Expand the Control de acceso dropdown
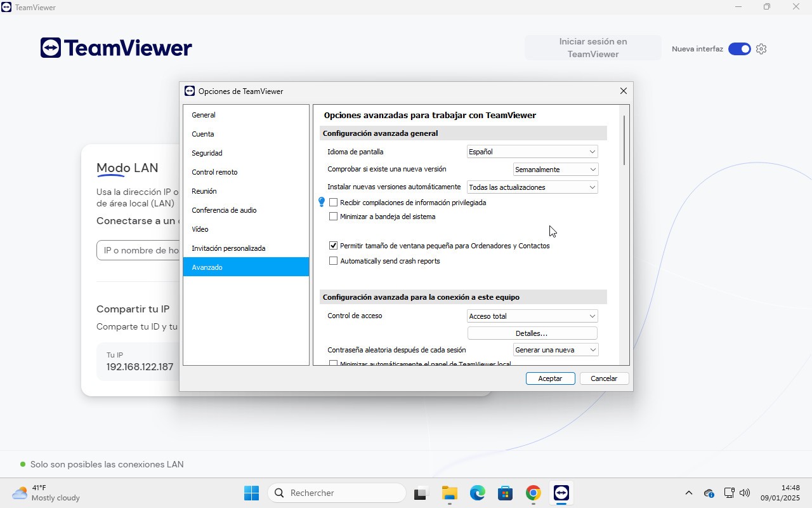 pyautogui.click(x=532, y=316)
